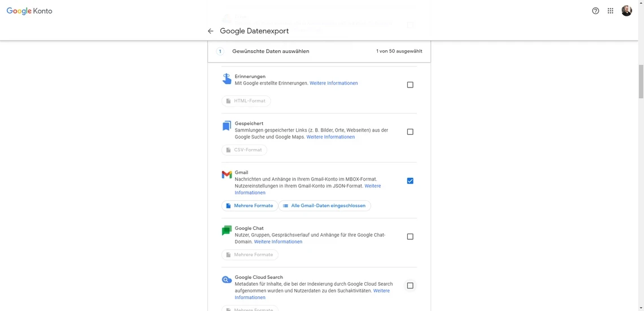Click the Google Chat icon

227,231
